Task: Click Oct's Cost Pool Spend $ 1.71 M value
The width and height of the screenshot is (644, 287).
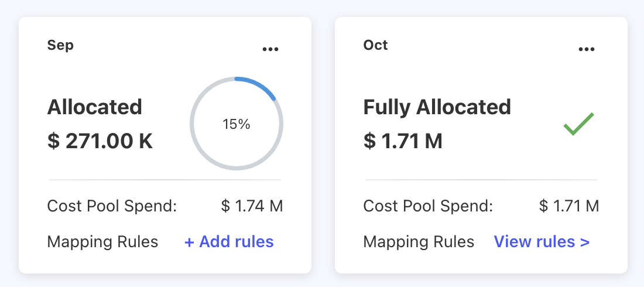Action: pos(568,206)
